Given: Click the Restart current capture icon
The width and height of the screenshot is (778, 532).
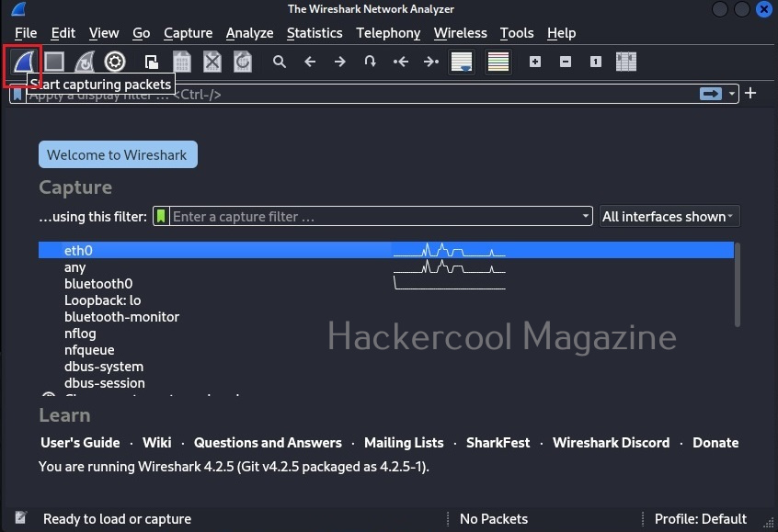Looking at the screenshot, I should (x=85, y=62).
